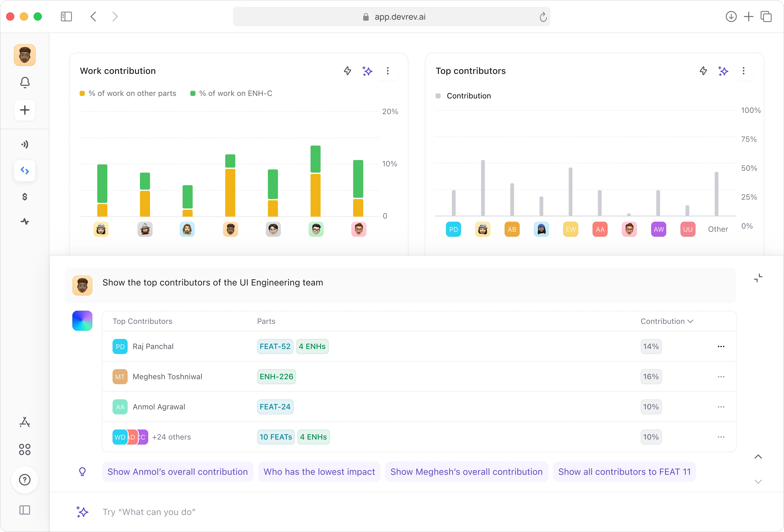Click the plus create button in the sidebar

[x=25, y=110]
